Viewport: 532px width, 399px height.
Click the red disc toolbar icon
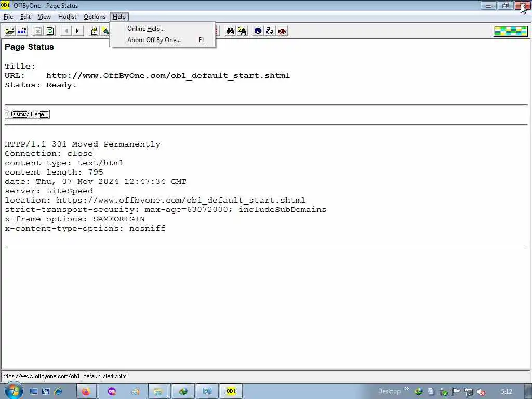(282, 31)
